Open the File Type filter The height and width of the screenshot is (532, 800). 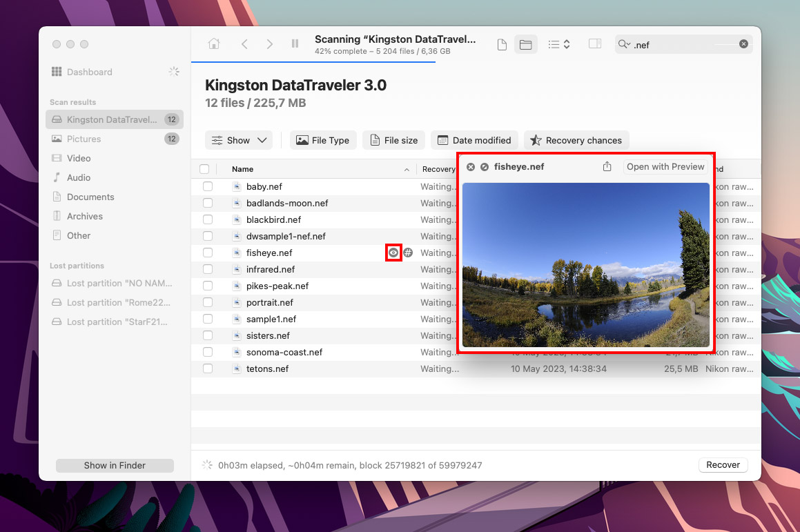tap(323, 140)
